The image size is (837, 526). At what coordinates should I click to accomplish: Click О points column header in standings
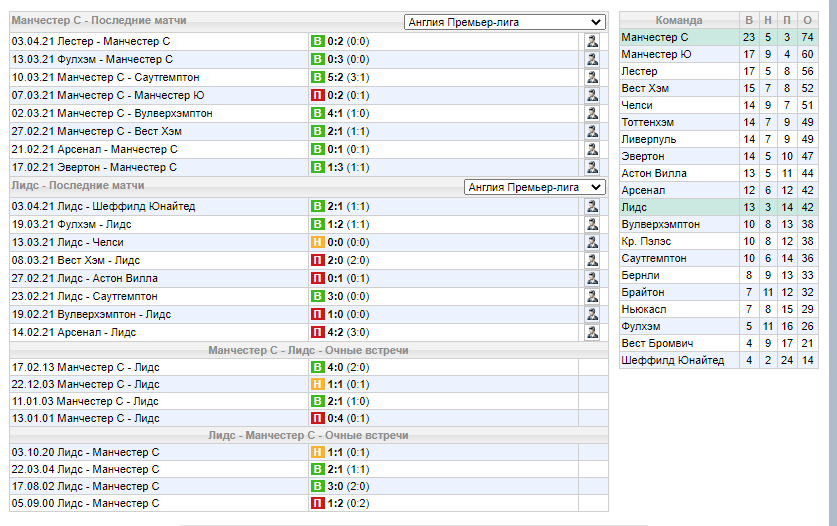[807, 20]
